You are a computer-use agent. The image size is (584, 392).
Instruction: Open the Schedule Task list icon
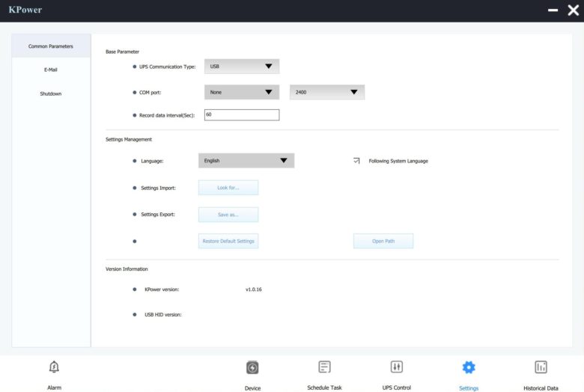[x=324, y=367]
